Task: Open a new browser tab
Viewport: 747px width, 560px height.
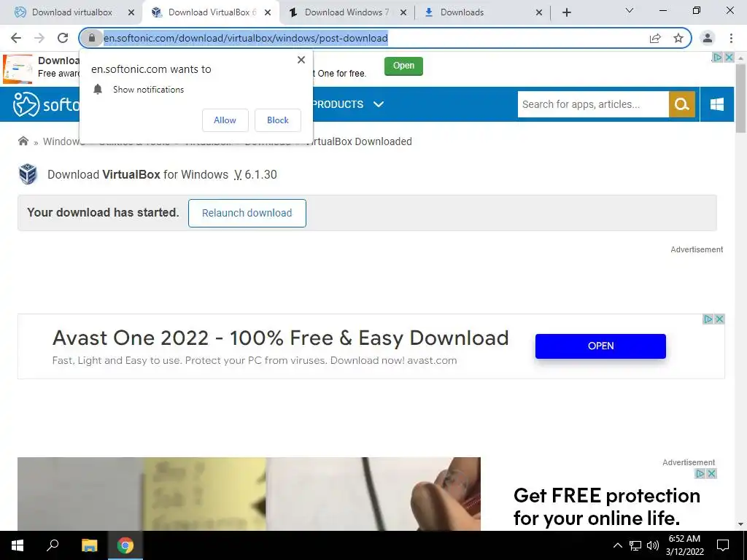Action: (x=566, y=12)
